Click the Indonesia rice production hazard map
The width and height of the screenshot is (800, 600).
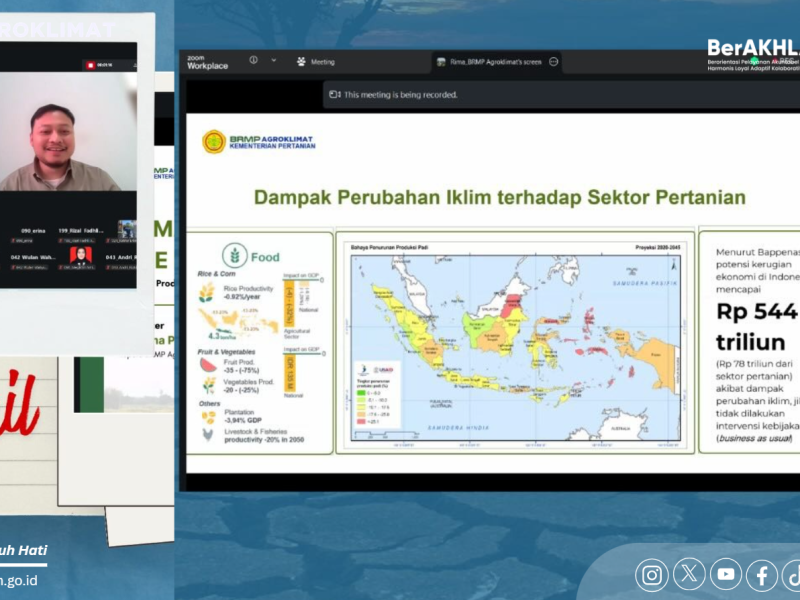click(x=515, y=347)
